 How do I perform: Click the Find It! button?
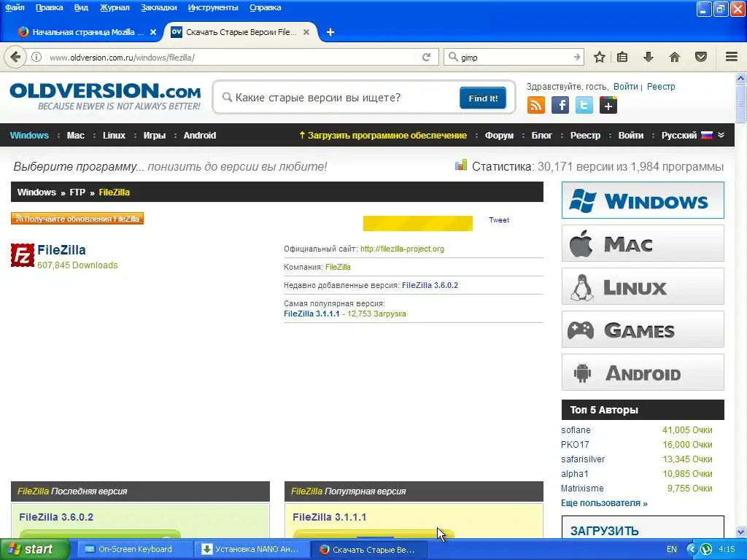483,98
